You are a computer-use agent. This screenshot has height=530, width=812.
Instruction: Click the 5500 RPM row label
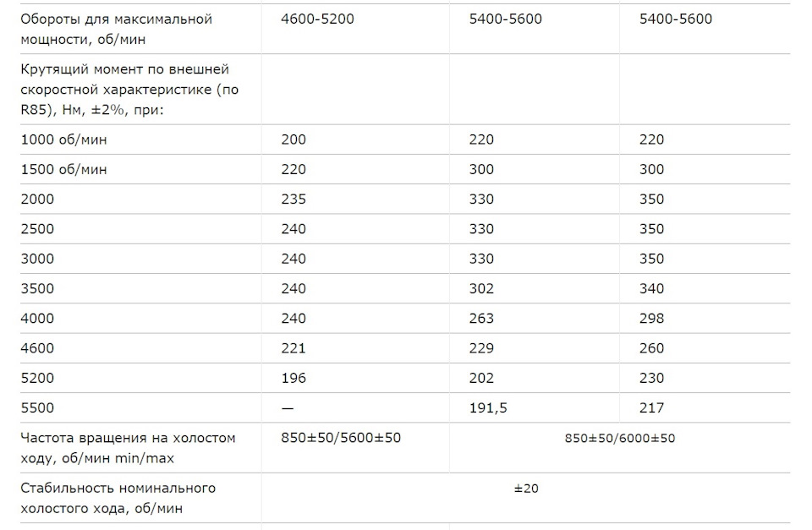37,407
